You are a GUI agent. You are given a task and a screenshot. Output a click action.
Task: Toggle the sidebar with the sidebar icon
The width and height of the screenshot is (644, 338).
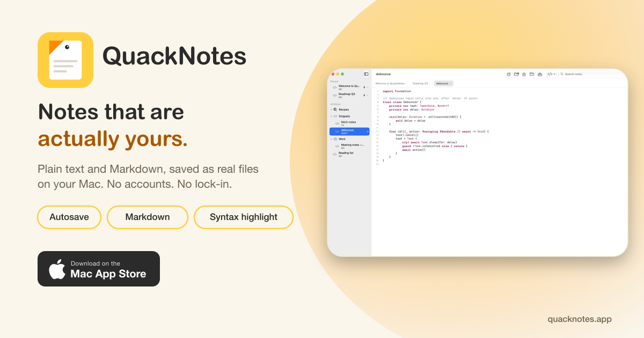(x=366, y=74)
